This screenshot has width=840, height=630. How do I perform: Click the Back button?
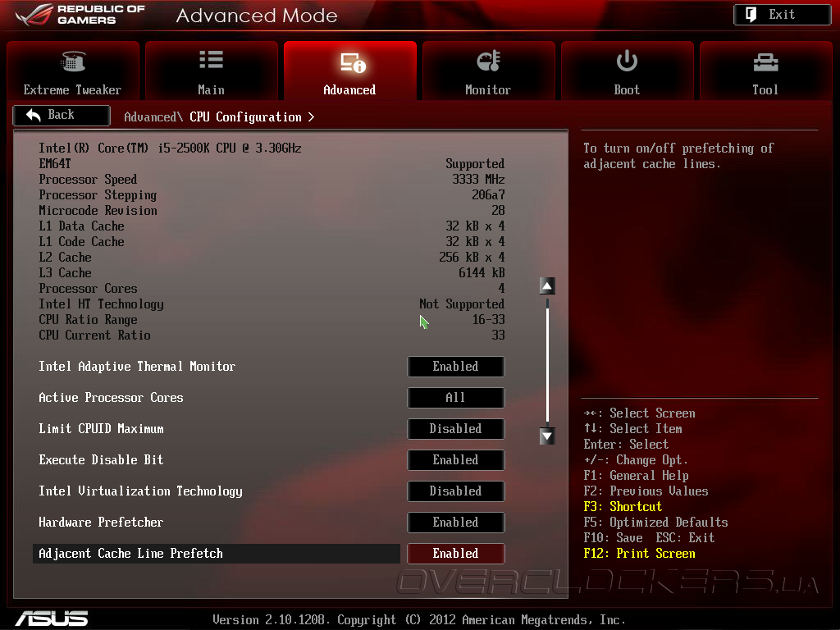pyautogui.click(x=62, y=115)
